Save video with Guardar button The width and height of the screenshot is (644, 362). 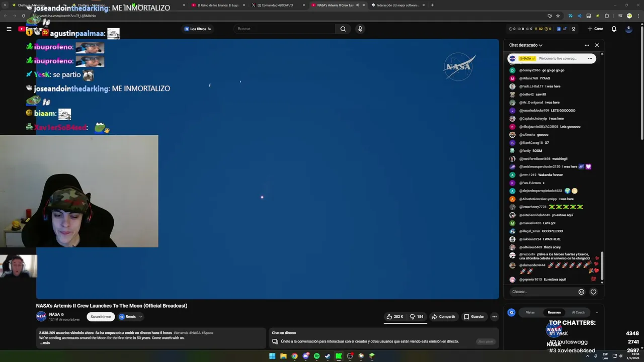[x=474, y=317]
